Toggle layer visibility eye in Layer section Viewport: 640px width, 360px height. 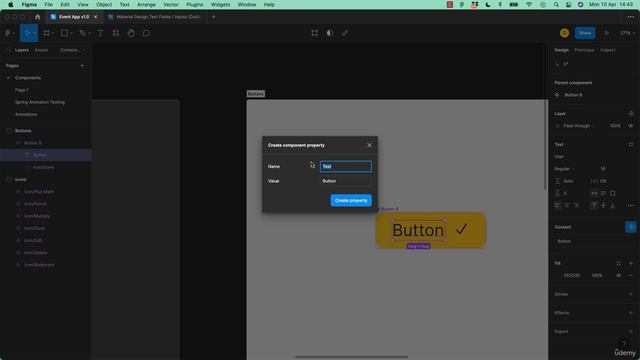[631, 126]
